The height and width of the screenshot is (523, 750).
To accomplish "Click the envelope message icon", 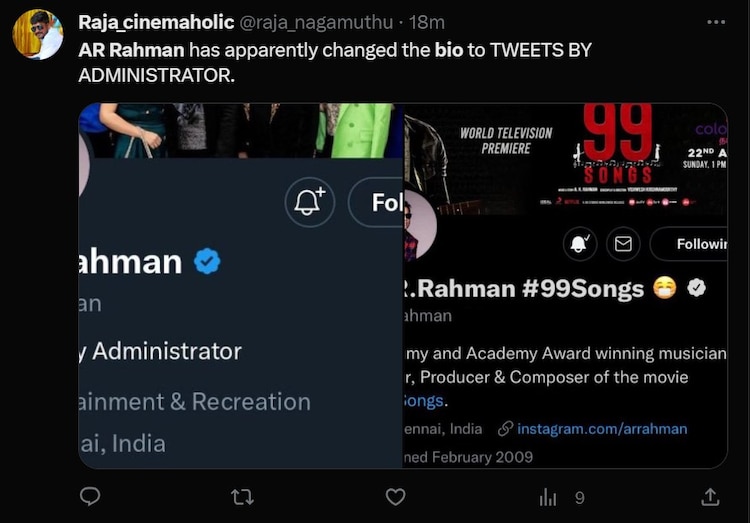I will click(624, 243).
